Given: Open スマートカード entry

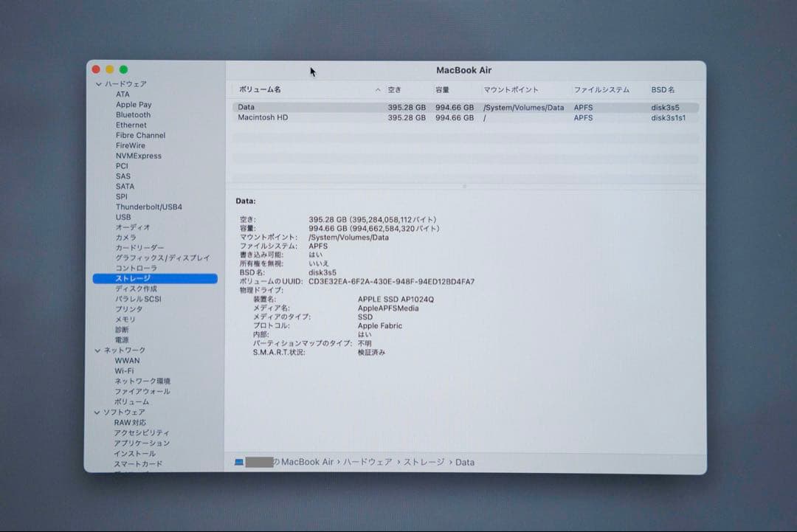Looking at the screenshot, I should click(x=138, y=464).
